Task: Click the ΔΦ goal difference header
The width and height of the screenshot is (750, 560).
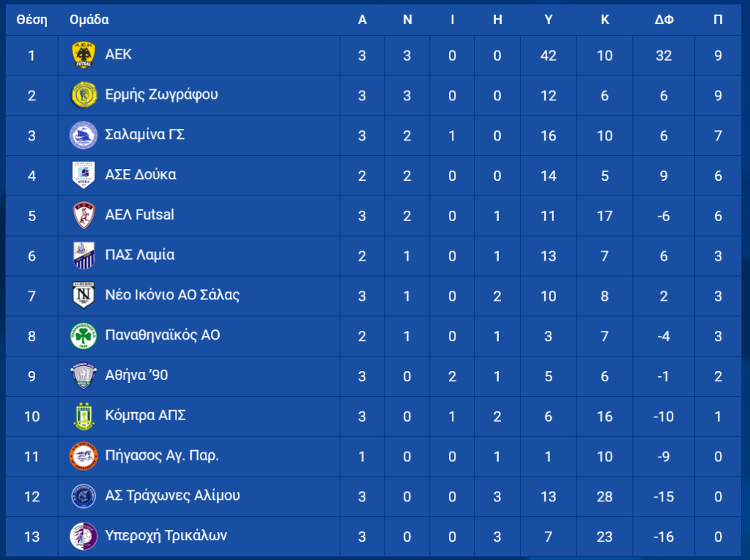Action: point(664,20)
